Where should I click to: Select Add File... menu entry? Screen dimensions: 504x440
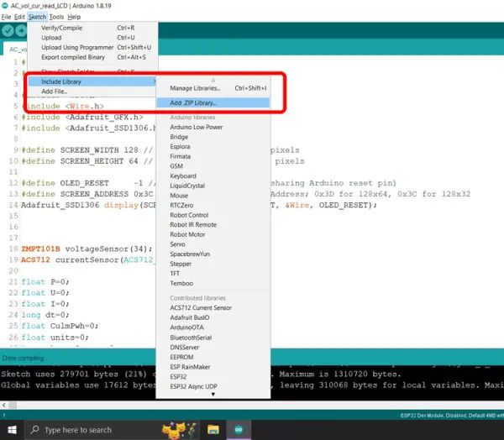pyautogui.click(x=92, y=92)
